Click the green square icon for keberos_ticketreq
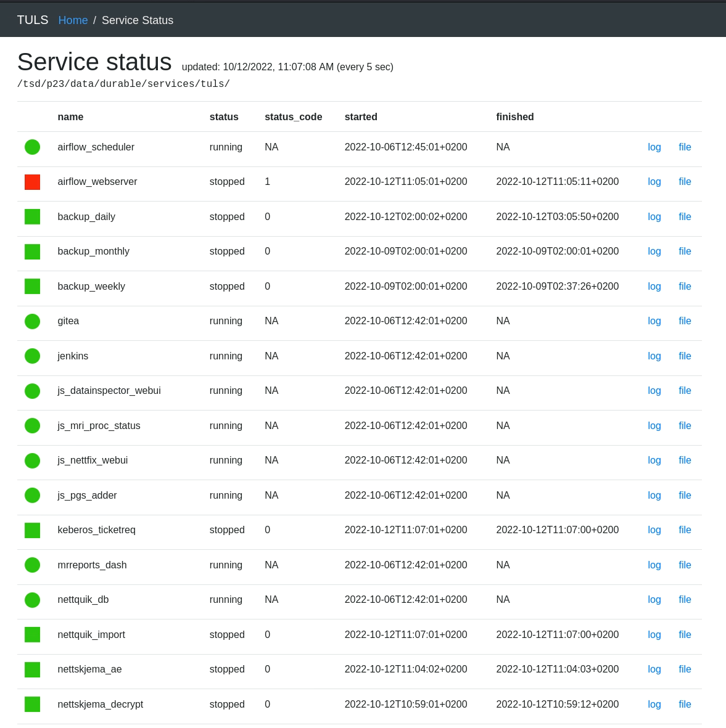 [x=32, y=530]
